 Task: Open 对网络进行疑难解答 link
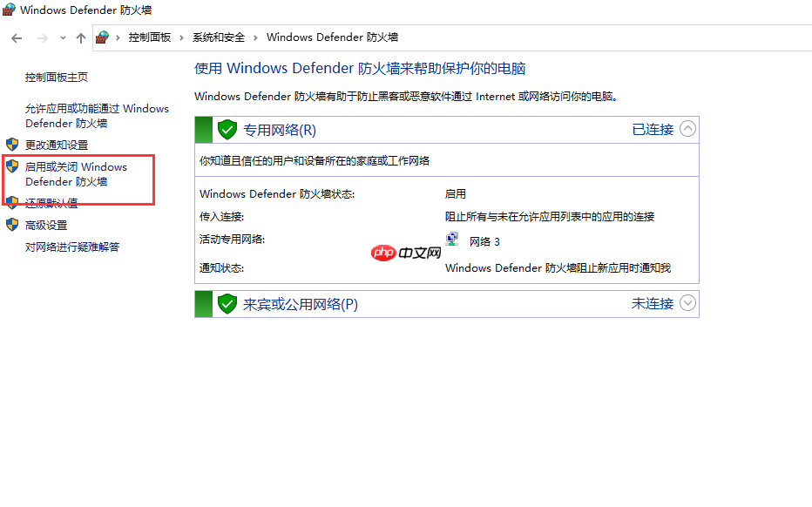pyautogui.click(x=72, y=247)
